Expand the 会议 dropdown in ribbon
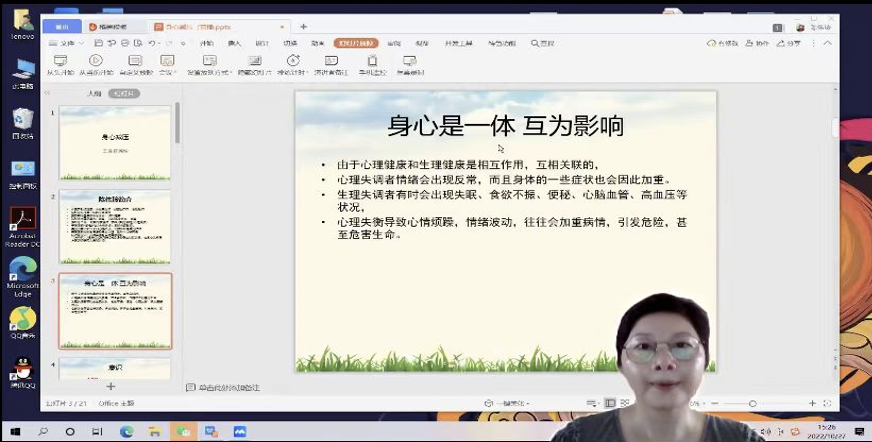The width and height of the screenshot is (872, 442). (x=167, y=65)
